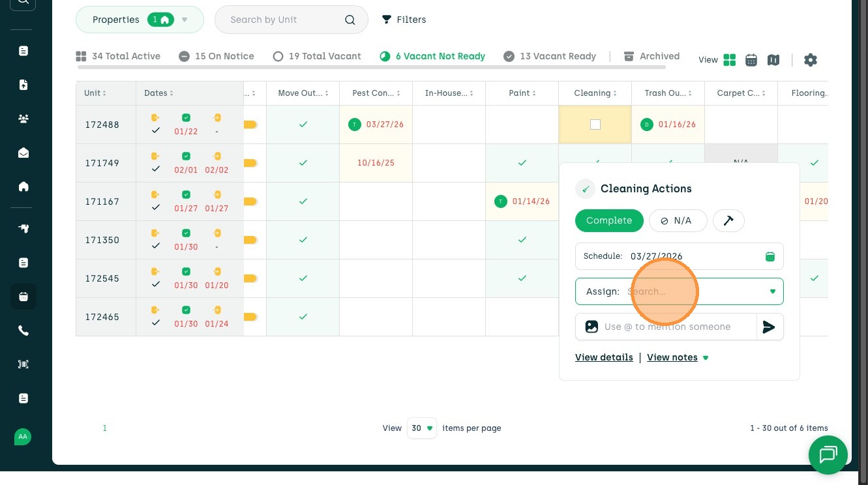
Task: Click the hammer work order icon
Action: point(728,221)
